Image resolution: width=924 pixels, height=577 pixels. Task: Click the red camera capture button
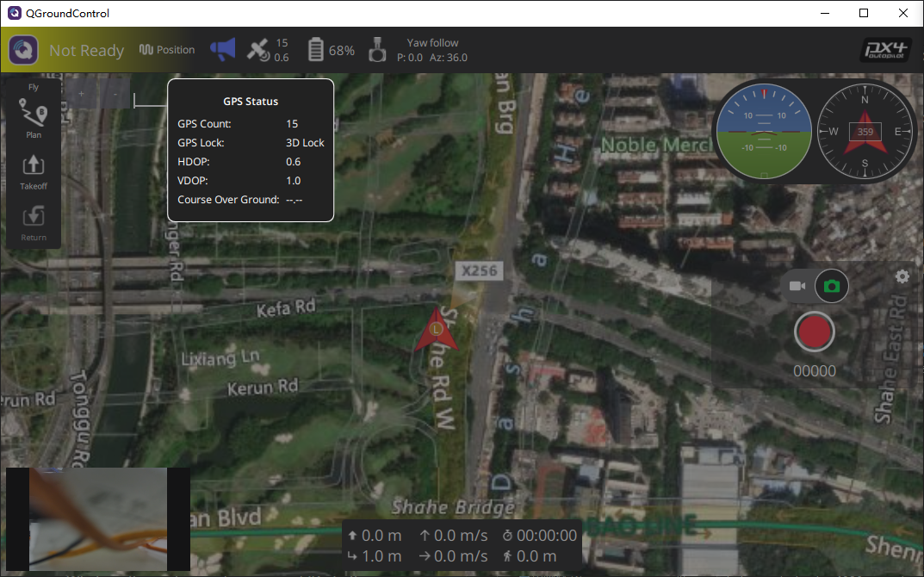(x=815, y=332)
